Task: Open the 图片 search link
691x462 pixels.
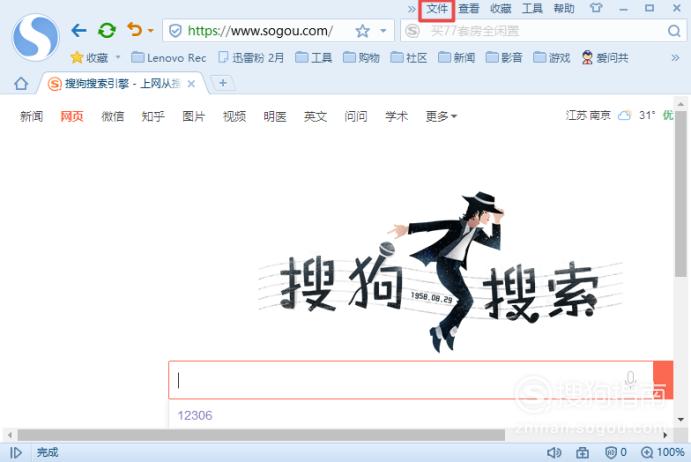Action: tap(193, 116)
